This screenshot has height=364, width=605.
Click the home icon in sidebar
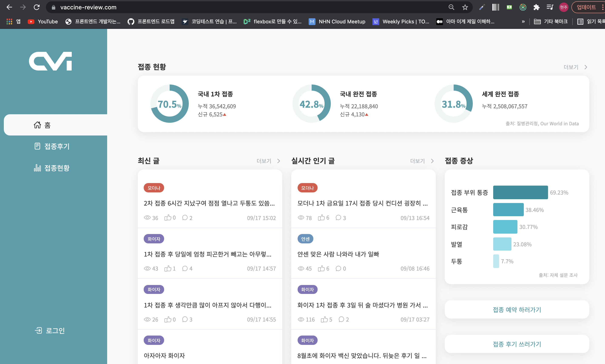pos(37,125)
